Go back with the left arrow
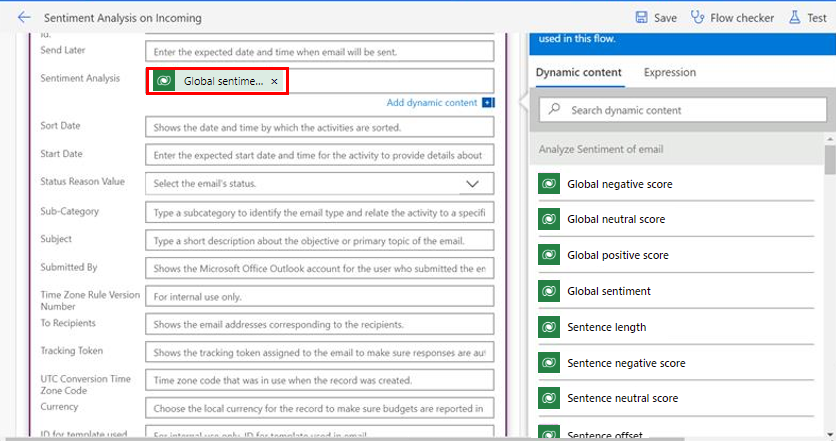This screenshot has width=836, height=441. 24,18
